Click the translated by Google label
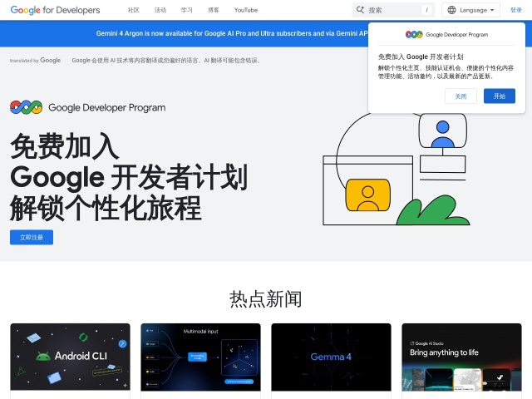This screenshot has height=399, width=532. click(35, 61)
